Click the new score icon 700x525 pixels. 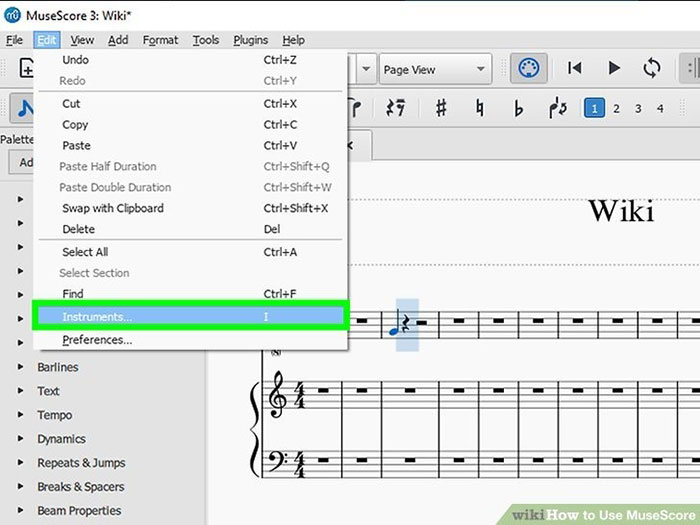pos(27,69)
